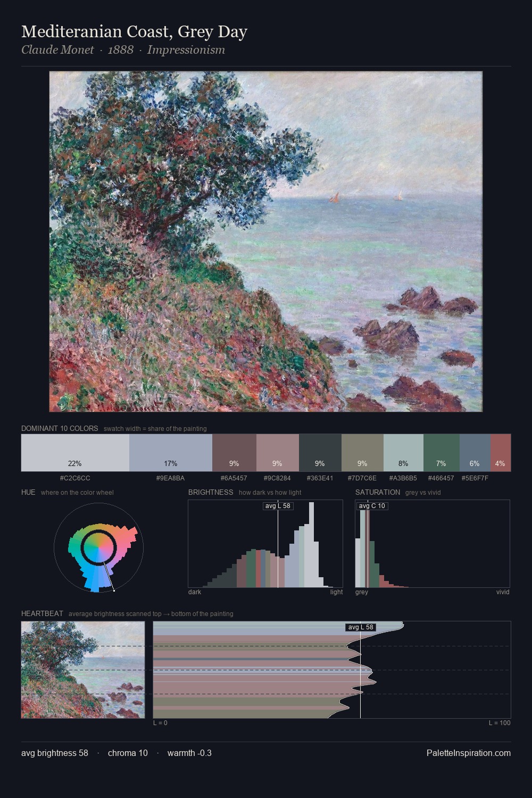
Task: Click the Impressionism style label
Action: click(186, 50)
